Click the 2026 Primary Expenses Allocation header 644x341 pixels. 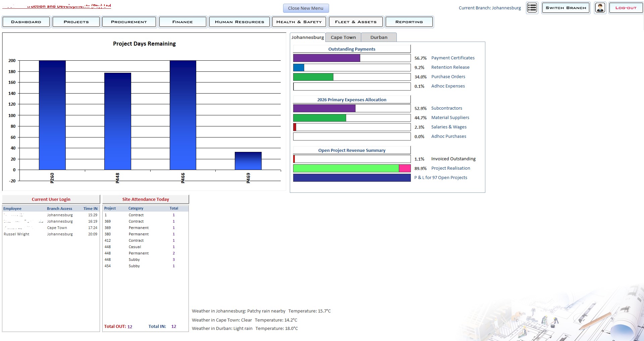coord(352,100)
